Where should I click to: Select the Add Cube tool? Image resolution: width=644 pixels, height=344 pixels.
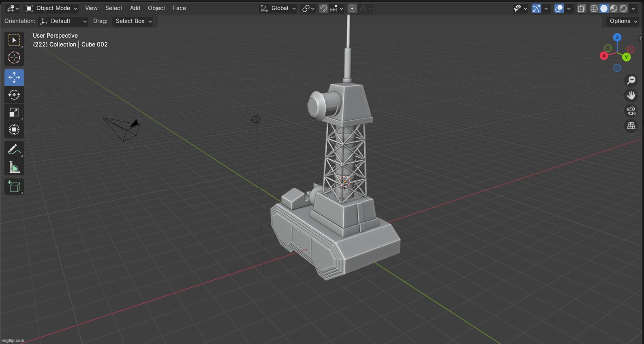click(x=14, y=187)
